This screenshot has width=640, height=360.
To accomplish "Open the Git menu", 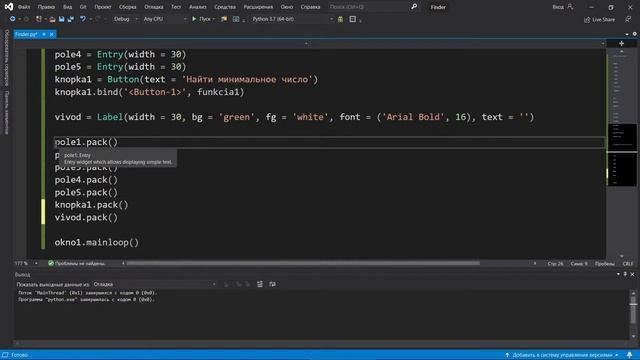I will (x=83, y=7).
